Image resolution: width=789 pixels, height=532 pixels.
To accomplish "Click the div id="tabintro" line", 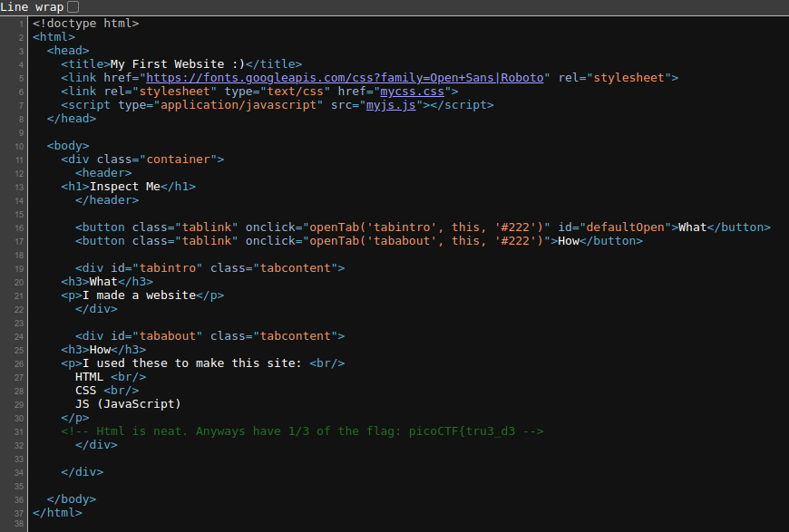I will pos(209,267).
